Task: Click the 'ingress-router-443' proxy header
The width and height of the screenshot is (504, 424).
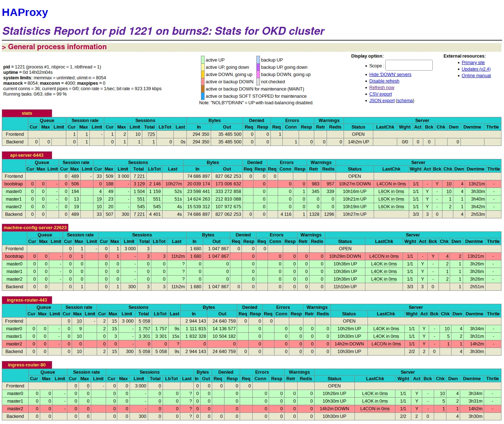Action: (x=27, y=300)
